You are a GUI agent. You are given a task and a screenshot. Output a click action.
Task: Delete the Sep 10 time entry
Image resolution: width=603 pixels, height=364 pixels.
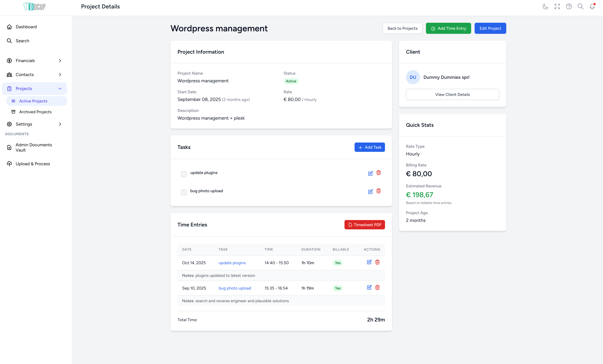(377, 288)
